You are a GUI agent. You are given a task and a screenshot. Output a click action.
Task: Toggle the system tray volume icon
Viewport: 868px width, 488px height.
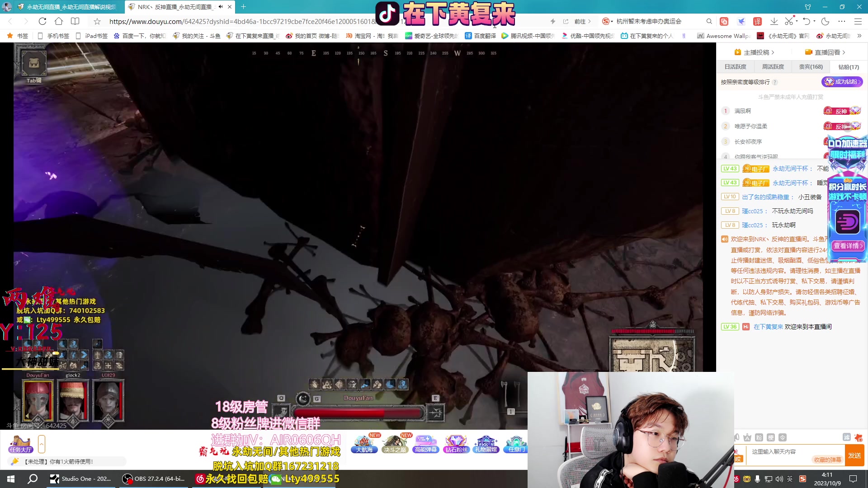779,479
